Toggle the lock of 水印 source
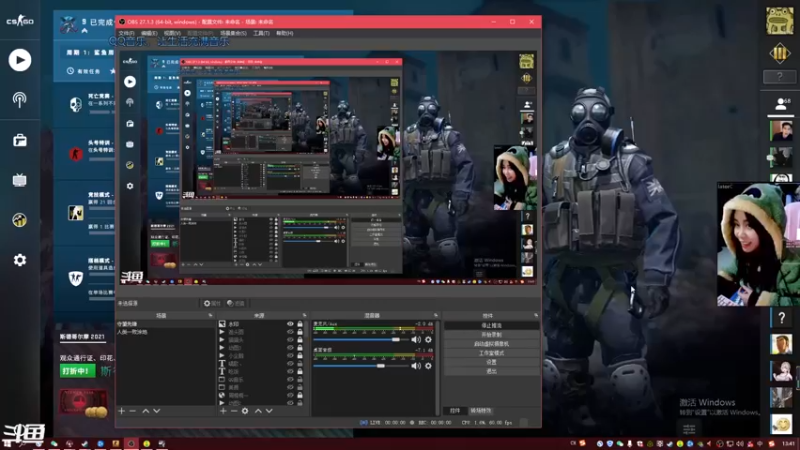 [300, 324]
